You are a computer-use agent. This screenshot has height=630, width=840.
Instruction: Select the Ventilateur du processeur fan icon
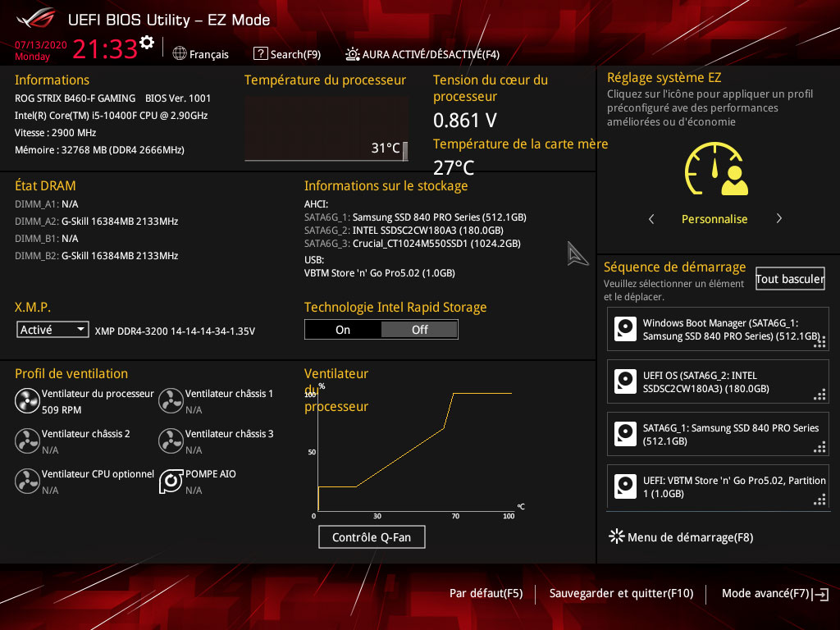coord(27,401)
